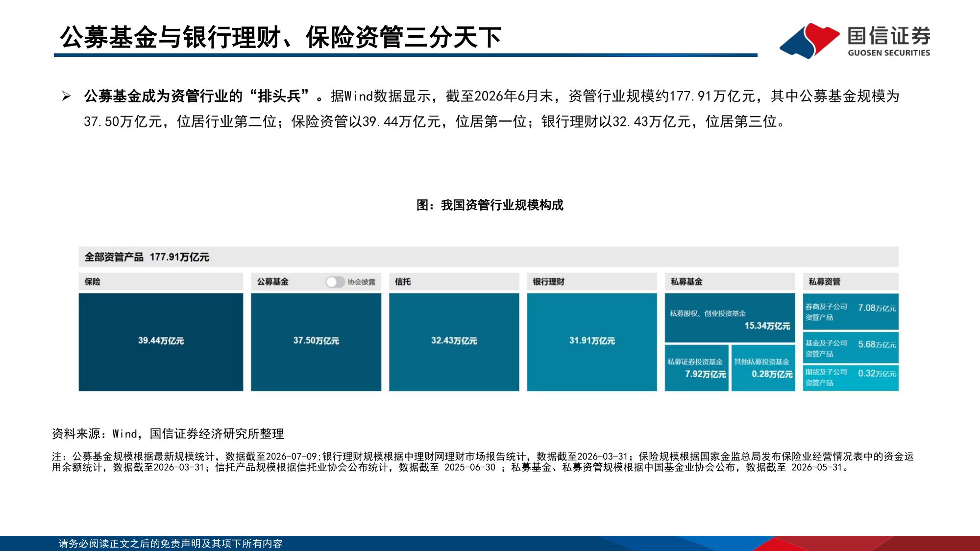Select the 公募基金 37.50万亿元 block
980x551 pixels.
(x=316, y=342)
